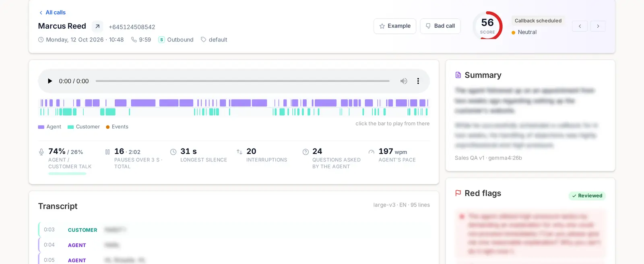Click the interruptions arrows icon
The image size is (644, 264).
tap(239, 152)
